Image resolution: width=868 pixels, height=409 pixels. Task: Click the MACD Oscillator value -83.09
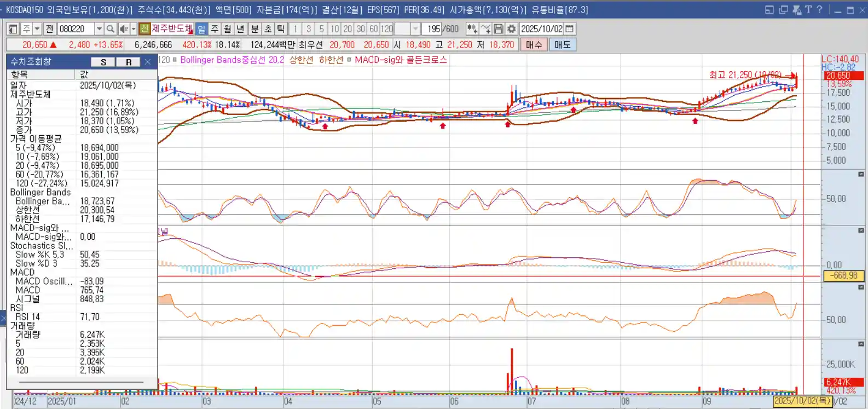point(91,281)
